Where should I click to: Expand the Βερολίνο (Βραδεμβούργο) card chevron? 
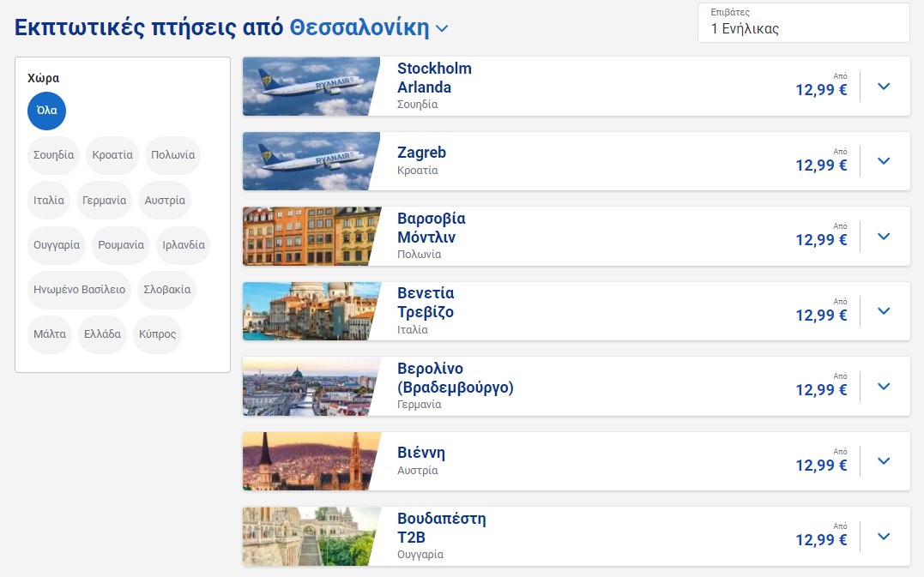(x=884, y=387)
